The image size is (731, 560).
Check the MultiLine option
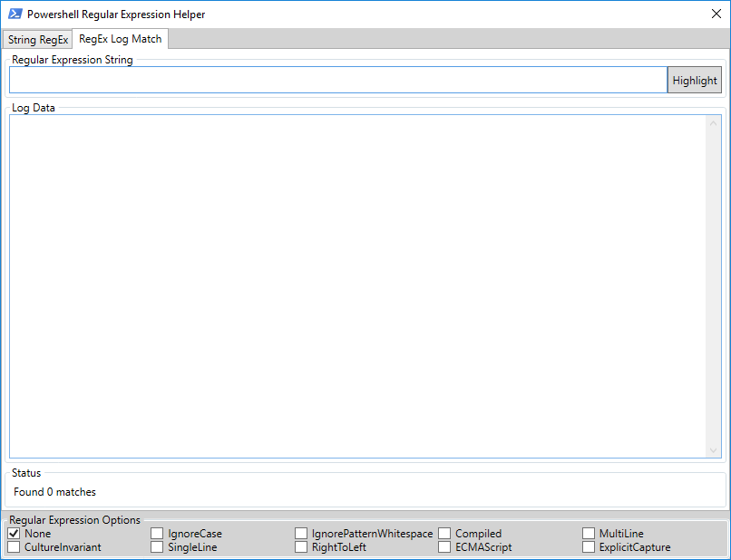click(x=589, y=534)
